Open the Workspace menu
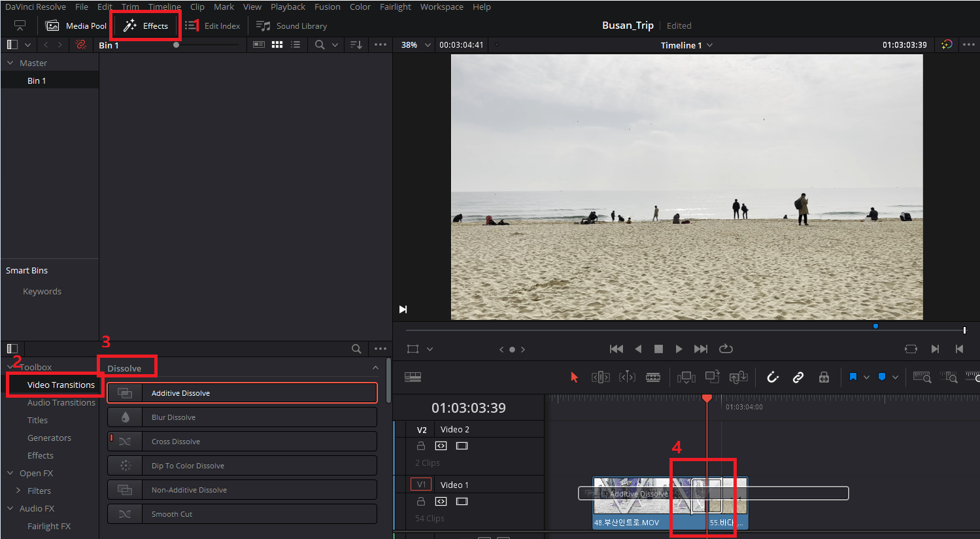980x539 pixels. coord(442,7)
